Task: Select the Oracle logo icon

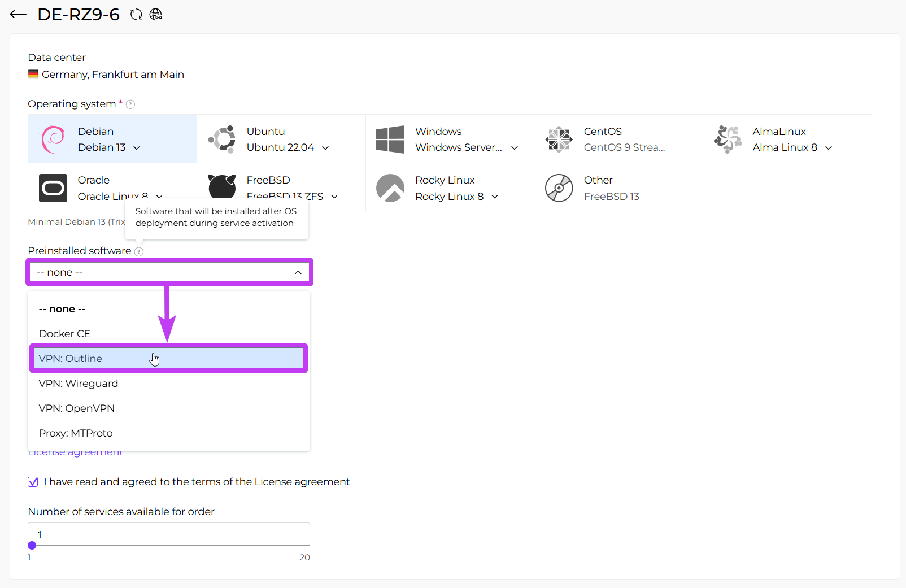Action: coord(53,188)
